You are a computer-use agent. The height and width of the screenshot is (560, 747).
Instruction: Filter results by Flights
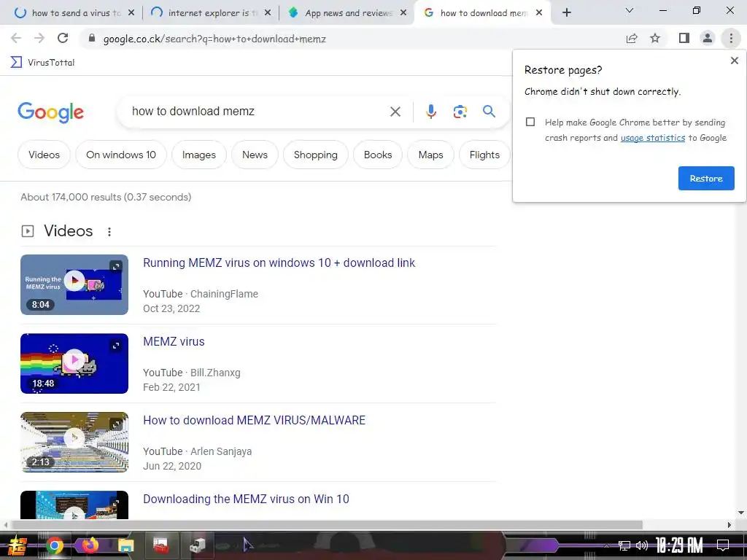[484, 155]
